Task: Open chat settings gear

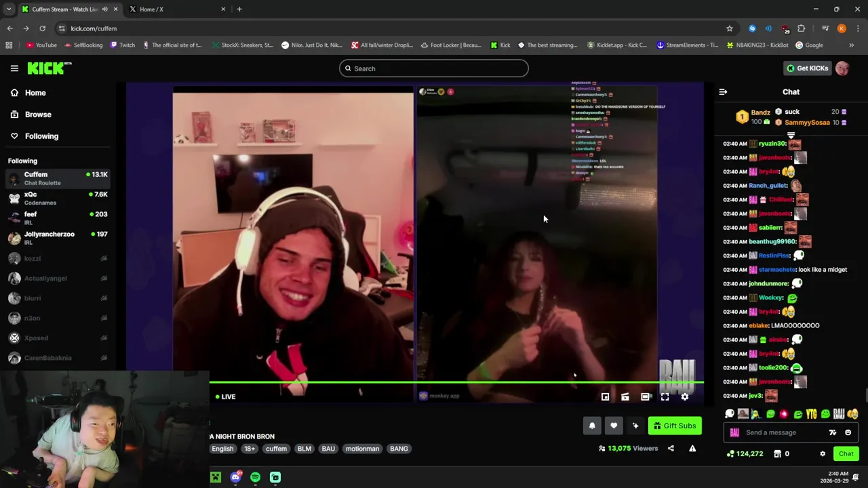Action: click(823, 454)
